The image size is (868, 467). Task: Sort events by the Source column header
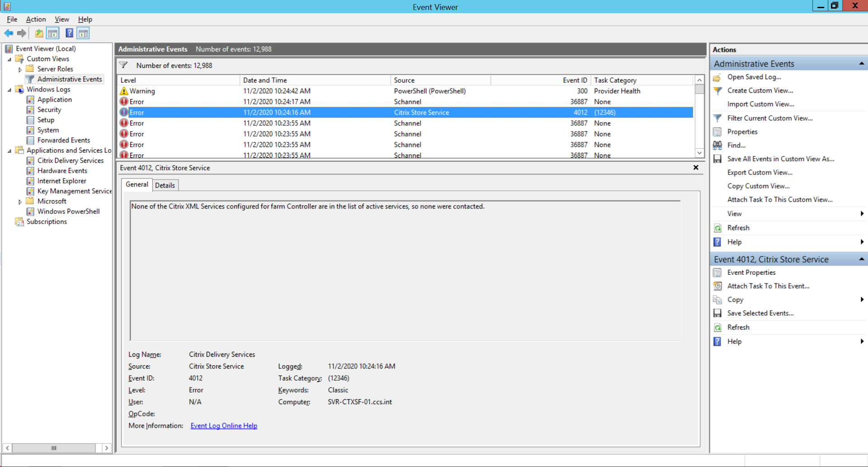(441, 80)
